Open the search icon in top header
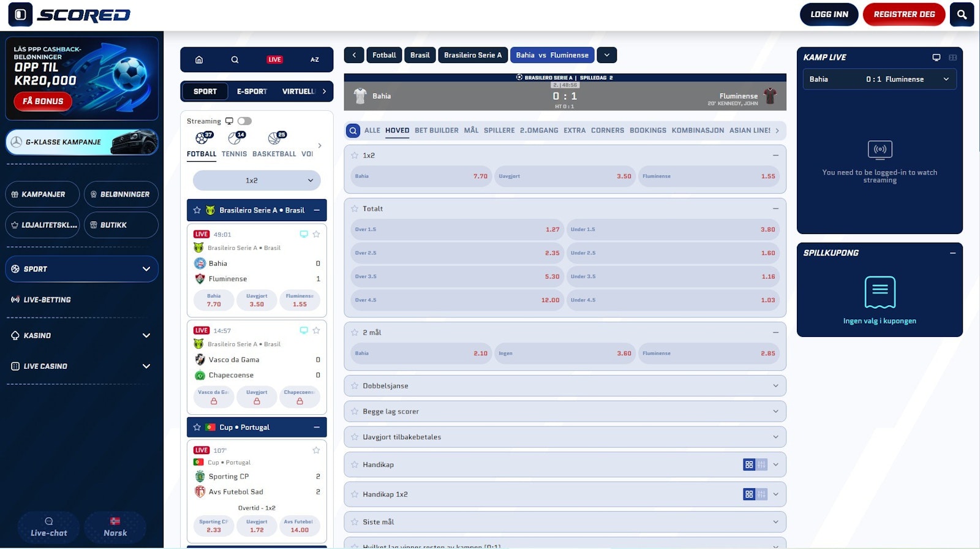The width and height of the screenshot is (980, 549). [x=962, y=15]
